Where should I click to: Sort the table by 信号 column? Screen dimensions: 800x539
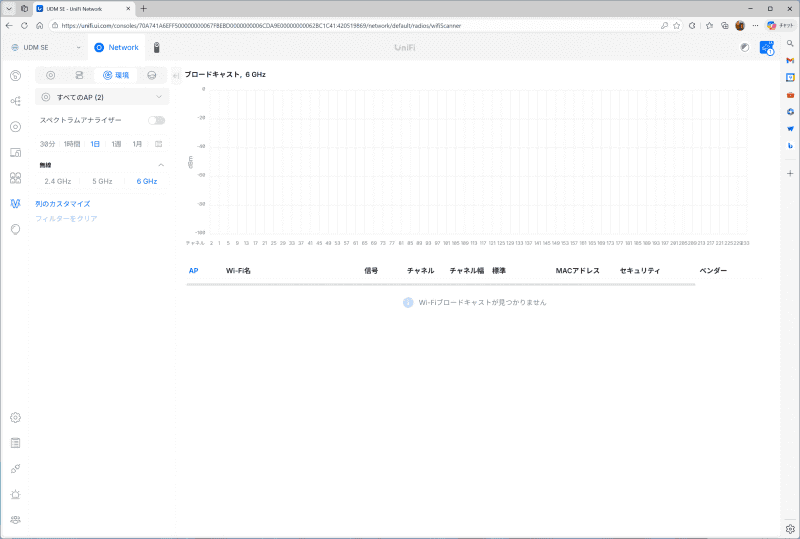(x=371, y=271)
